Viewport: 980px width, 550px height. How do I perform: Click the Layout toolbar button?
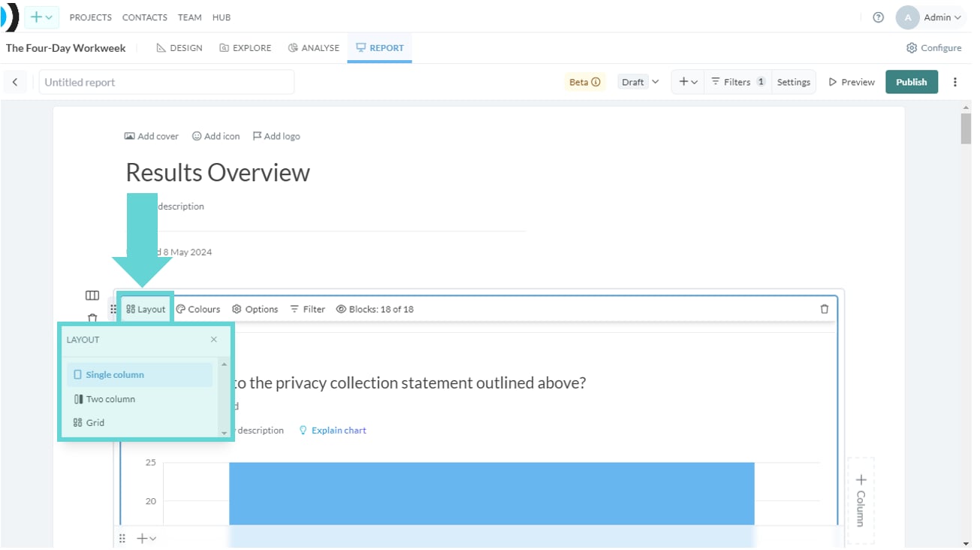coord(146,309)
